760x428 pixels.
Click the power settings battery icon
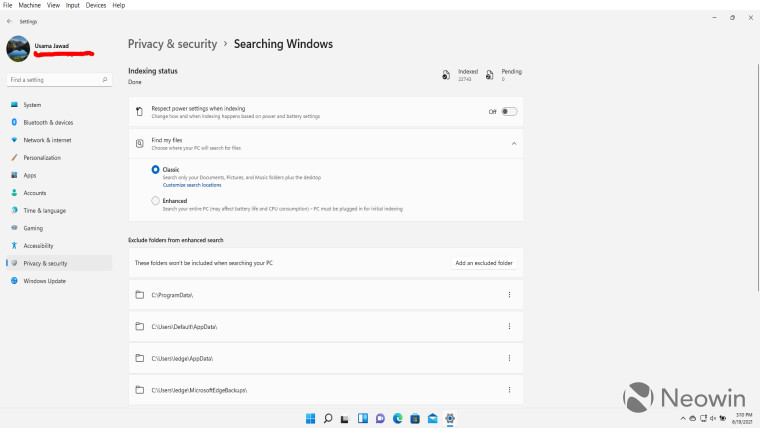coord(140,111)
